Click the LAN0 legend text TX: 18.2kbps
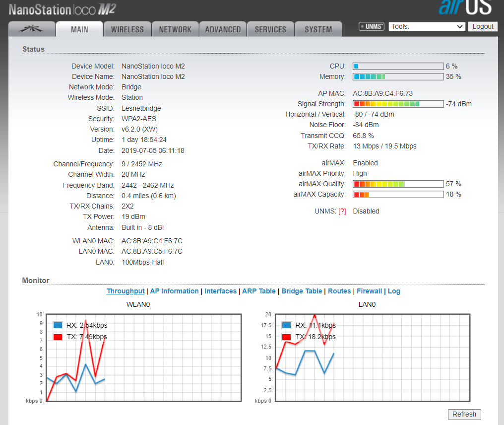The width and height of the screenshot is (504, 425). tap(315, 337)
